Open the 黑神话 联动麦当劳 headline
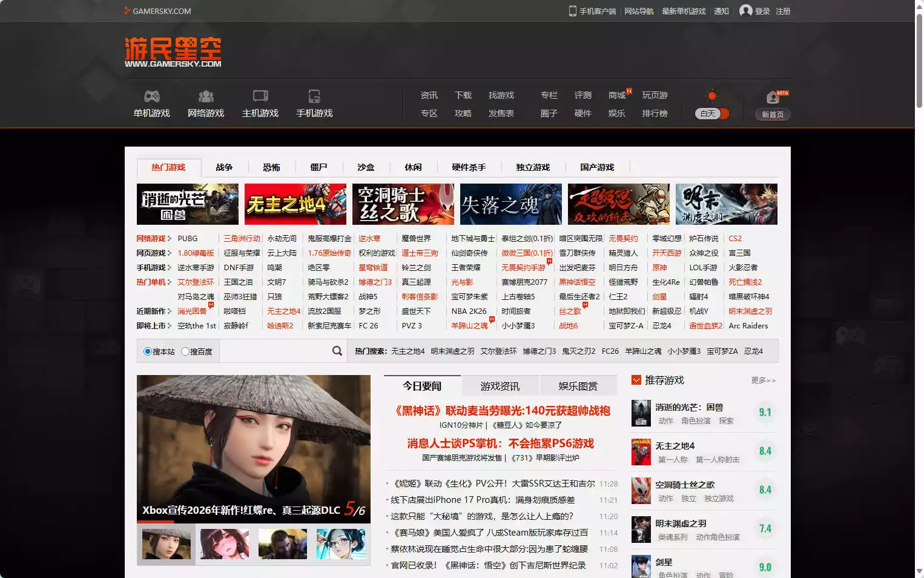924x578 pixels. 501,411
